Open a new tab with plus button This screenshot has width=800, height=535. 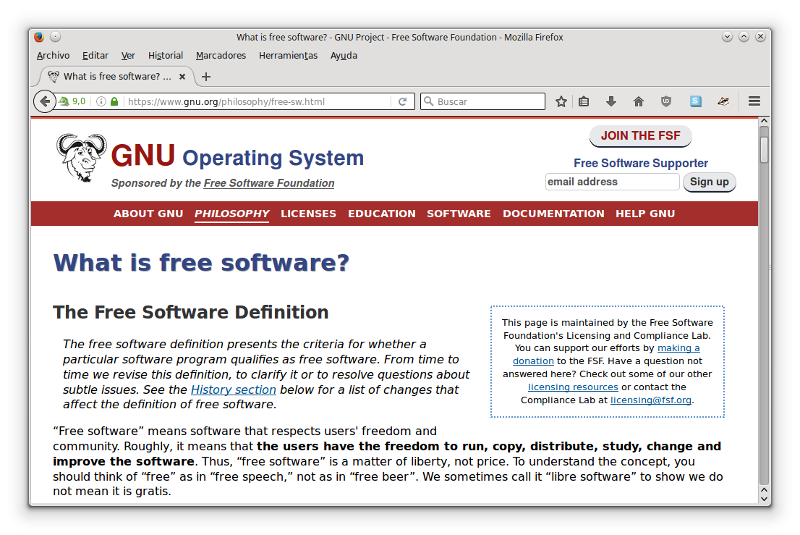pos(206,76)
